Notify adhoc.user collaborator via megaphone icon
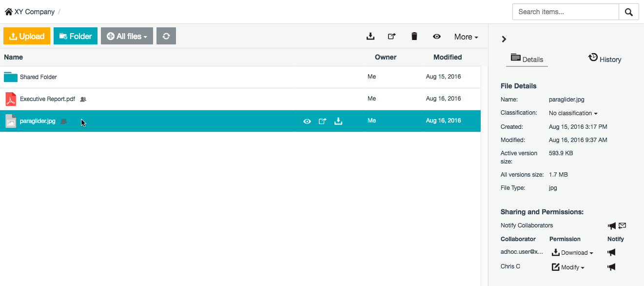Screen dimensions: 644x286 (x=611, y=252)
